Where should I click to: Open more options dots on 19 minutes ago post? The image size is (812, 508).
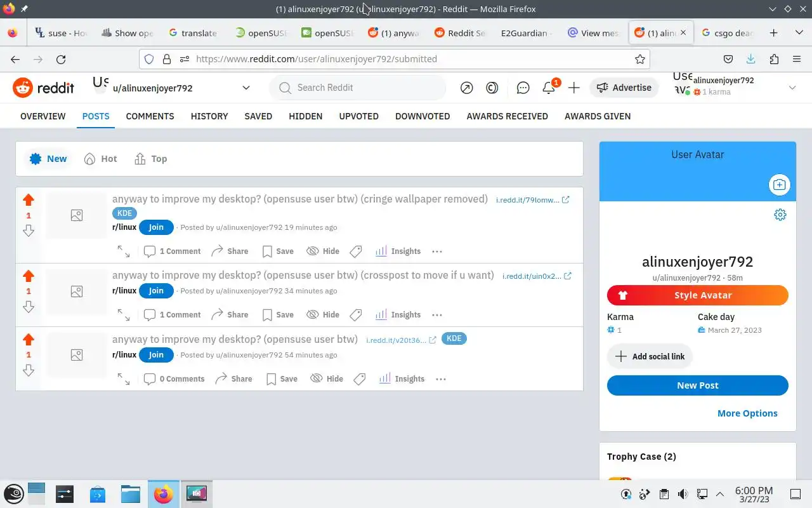click(x=437, y=251)
